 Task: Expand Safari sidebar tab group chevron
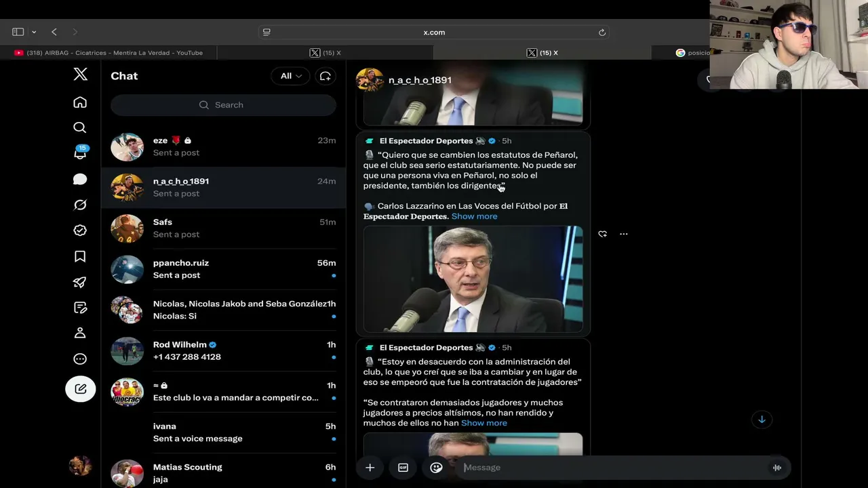pos(34,32)
